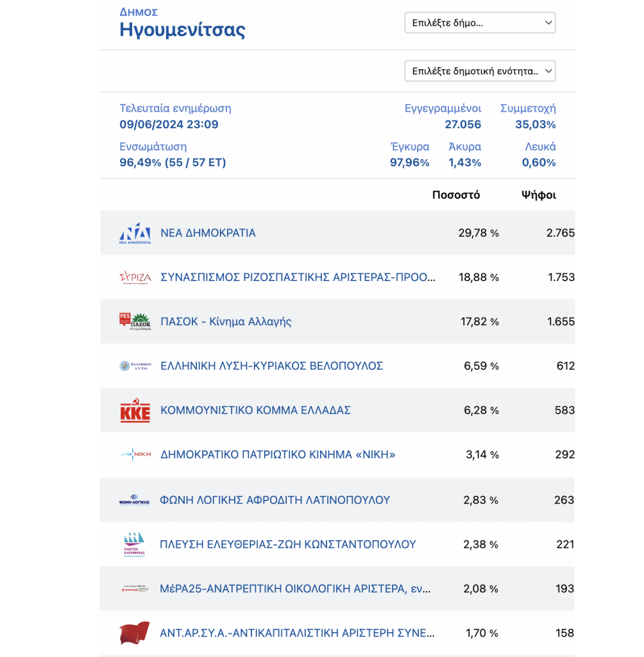Click the ΜέΡΑ25 party logo

pos(134,589)
